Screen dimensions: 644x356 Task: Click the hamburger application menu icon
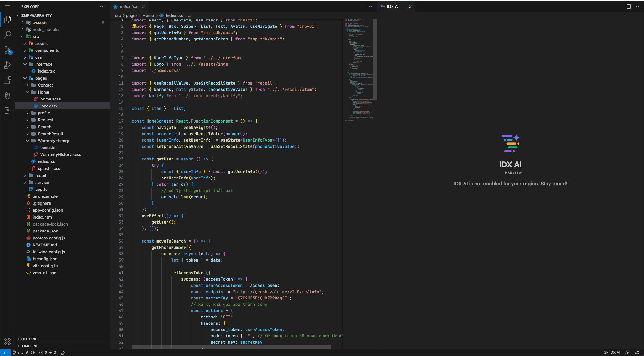tap(8, 7)
